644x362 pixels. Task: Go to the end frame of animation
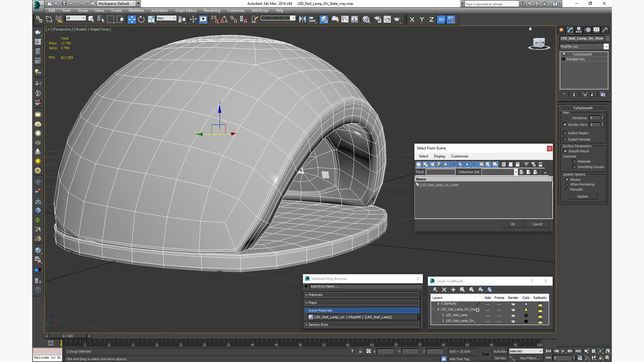578,351
